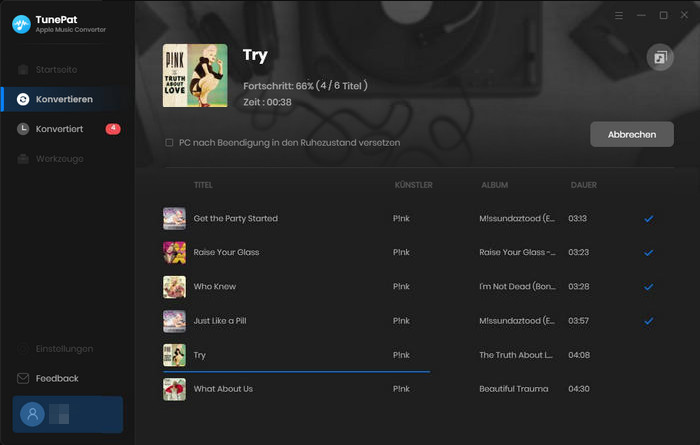Select the song title Raise Your Glass
Image resolution: width=700 pixels, height=445 pixels.
pos(226,252)
